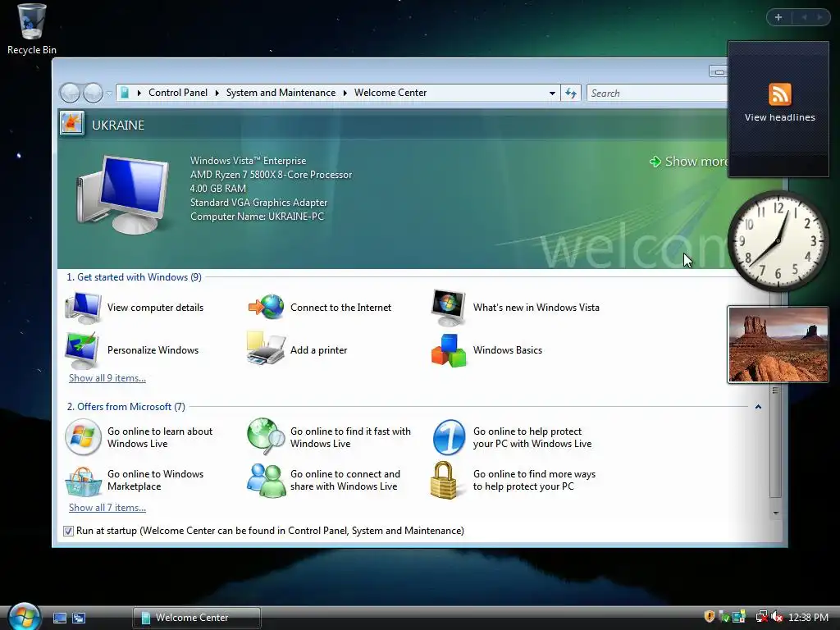The height and width of the screenshot is (630, 840).
Task: Go to Control Panel breadcrumb
Action: click(x=178, y=93)
